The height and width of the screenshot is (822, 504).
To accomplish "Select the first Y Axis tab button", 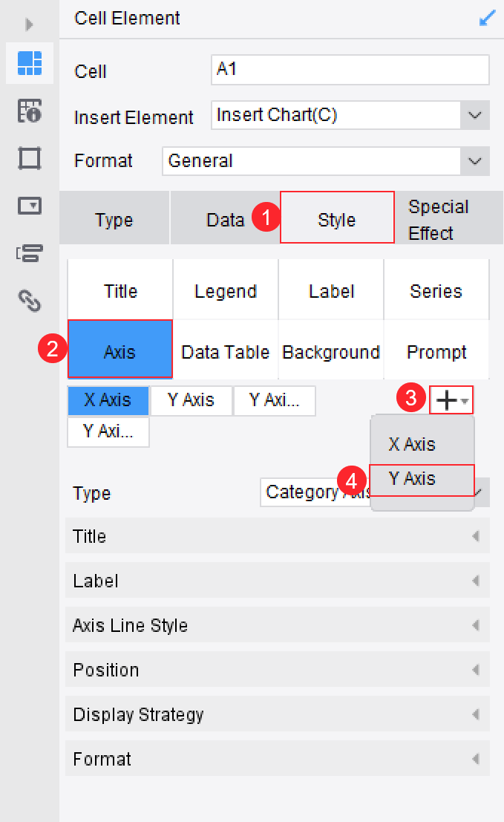I will click(x=192, y=400).
